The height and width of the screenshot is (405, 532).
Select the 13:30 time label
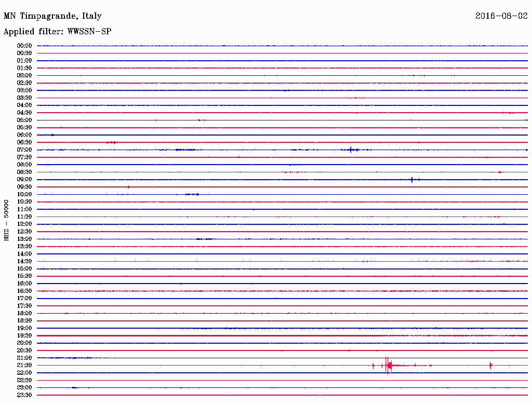pos(24,246)
